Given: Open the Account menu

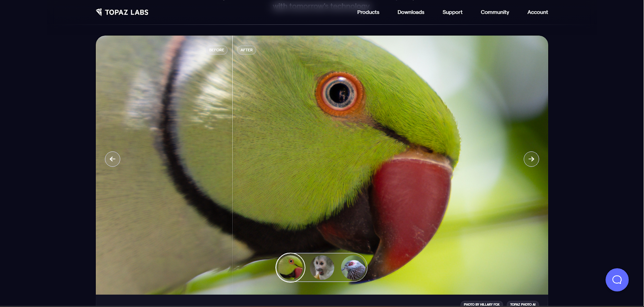Looking at the screenshot, I should (537, 12).
